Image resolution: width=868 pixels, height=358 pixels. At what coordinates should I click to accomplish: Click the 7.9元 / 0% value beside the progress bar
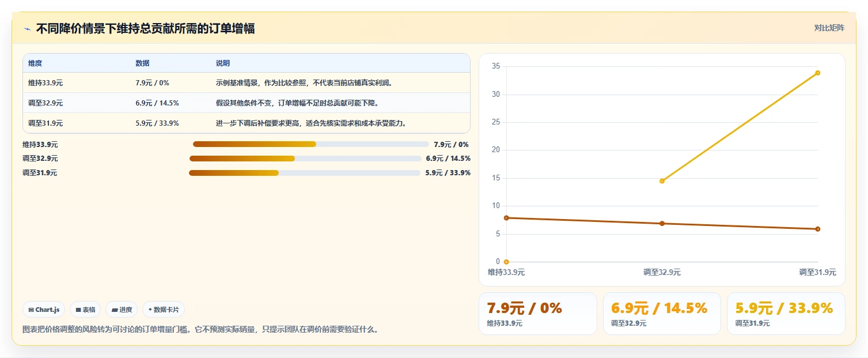452,145
